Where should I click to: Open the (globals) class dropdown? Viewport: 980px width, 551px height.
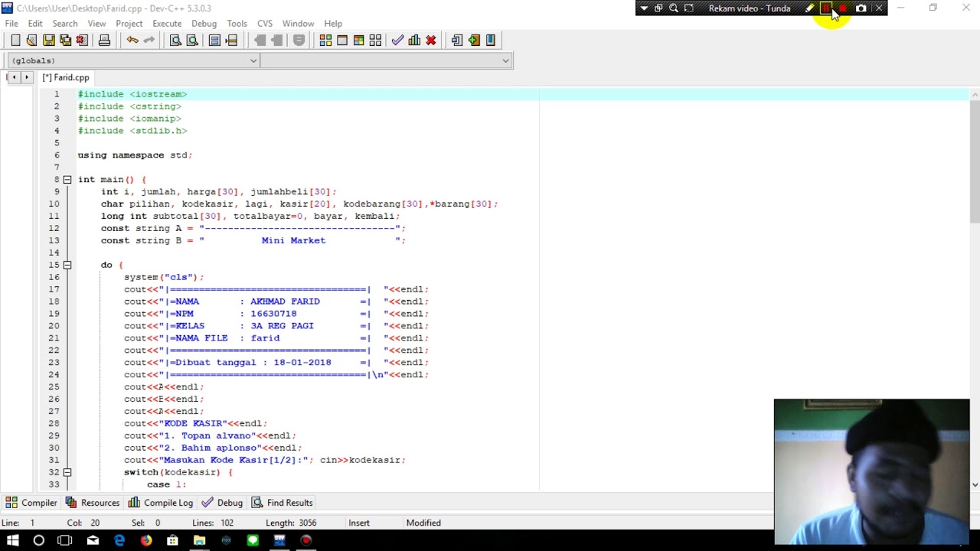pos(133,60)
